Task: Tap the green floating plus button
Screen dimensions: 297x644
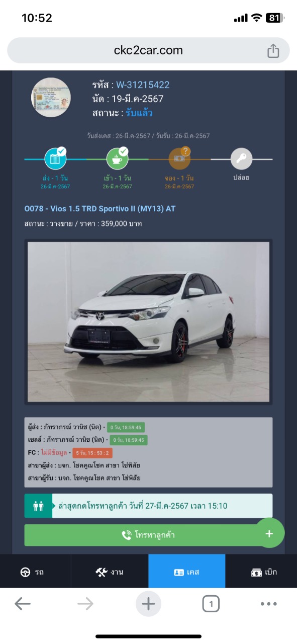Action: click(x=269, y=533)
